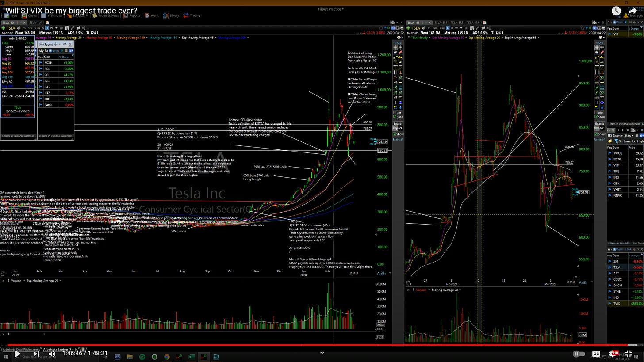The height and width of the screenshot is (362, 644).
Task: Select the blue ellipse tool on the left drawing toolbar
Action: pyautogui.click(x=401, y=103)
